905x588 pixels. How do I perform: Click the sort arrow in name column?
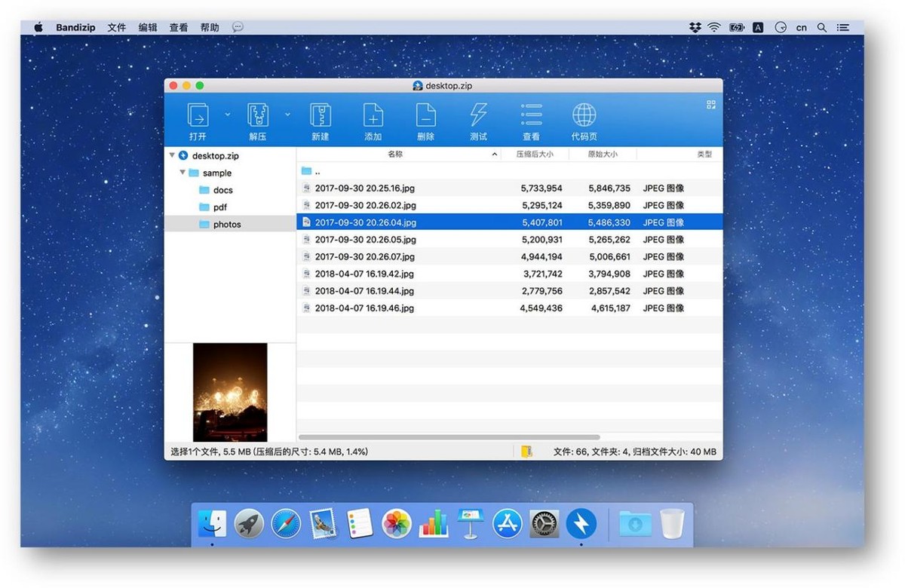(495, 155)
